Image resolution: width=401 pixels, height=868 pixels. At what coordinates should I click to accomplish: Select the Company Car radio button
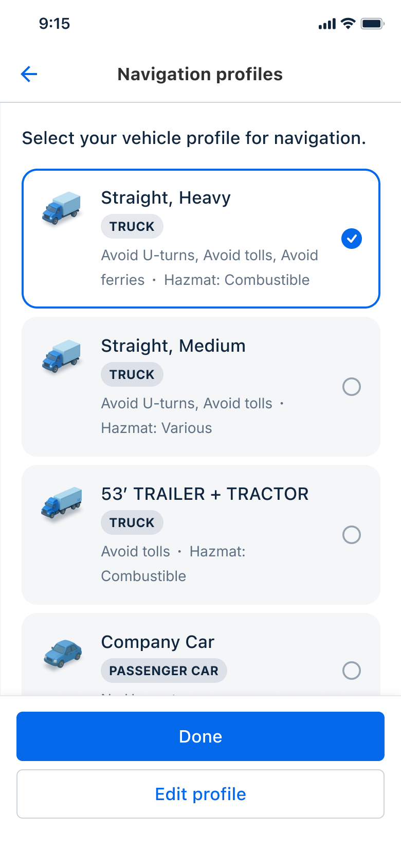pyautogui.click(x=352, y=671)
